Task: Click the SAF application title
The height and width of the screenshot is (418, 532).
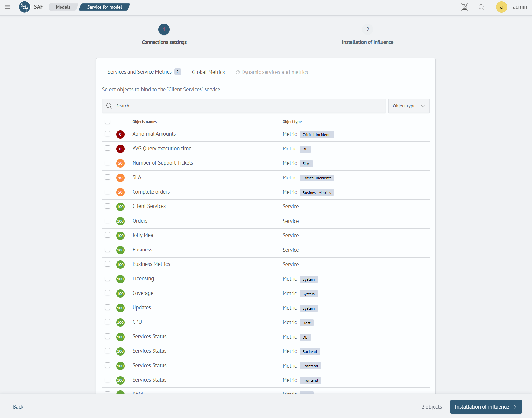Action: 38,7
